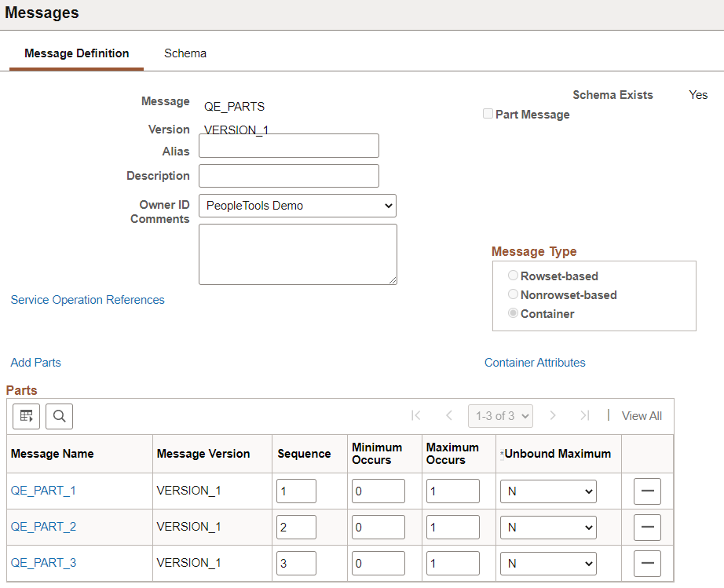Select the Rowset-based message type
Screen dimensions: 724x588
[x=513, y=276]
